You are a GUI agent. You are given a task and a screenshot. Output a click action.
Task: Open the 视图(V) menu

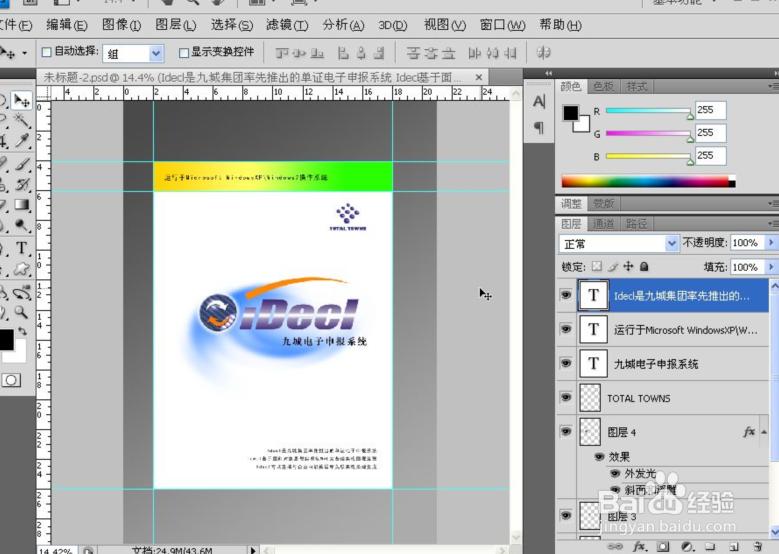pyautogui.click(x=445, y=25)
